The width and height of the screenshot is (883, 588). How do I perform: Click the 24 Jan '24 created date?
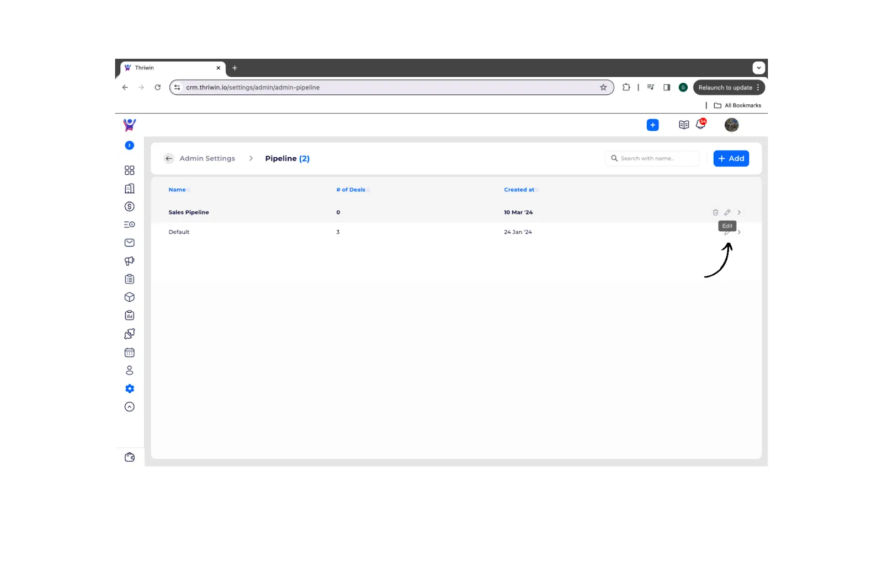[x=518, y=232]
